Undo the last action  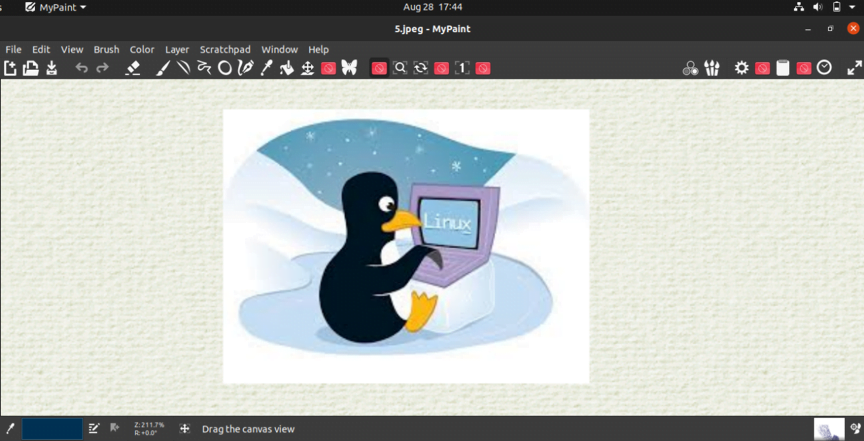click(82, 68)
